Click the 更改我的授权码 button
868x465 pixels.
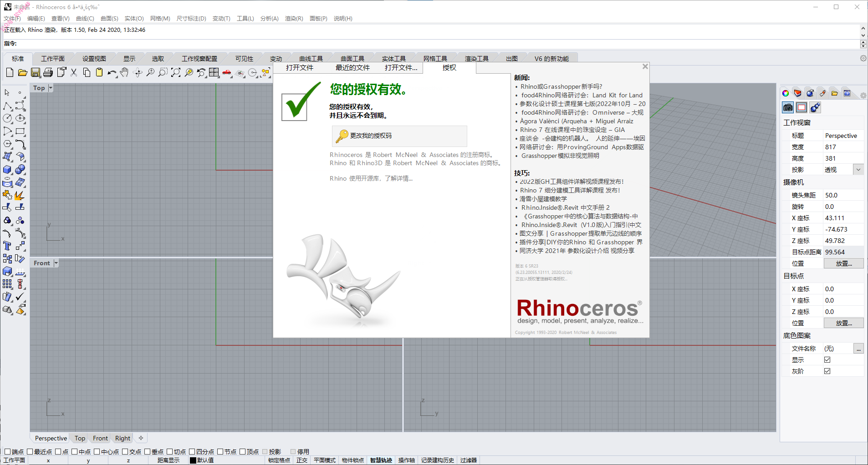(399, 136)
